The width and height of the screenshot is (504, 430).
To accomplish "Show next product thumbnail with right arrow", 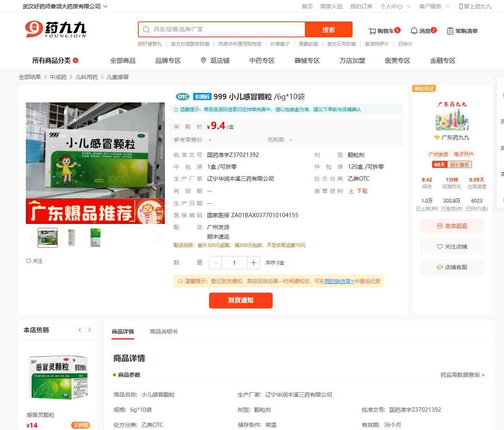I will 159,238.
